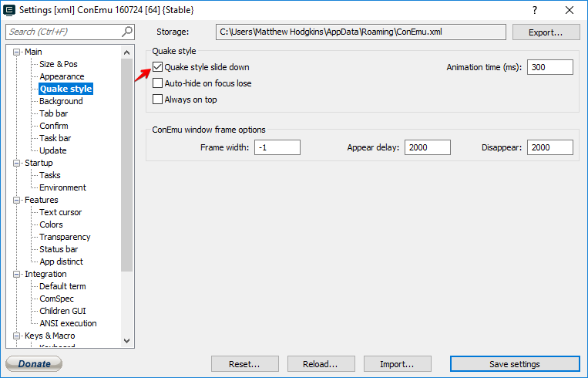Click the search magnifier icon

click(x=127, y=32)
